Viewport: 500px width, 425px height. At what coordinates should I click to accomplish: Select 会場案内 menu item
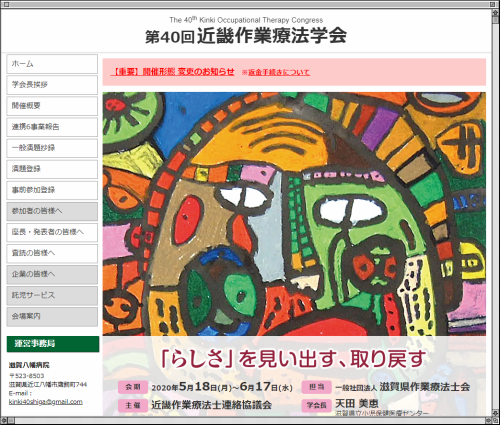pyautogui.click(x=52, y=316)
